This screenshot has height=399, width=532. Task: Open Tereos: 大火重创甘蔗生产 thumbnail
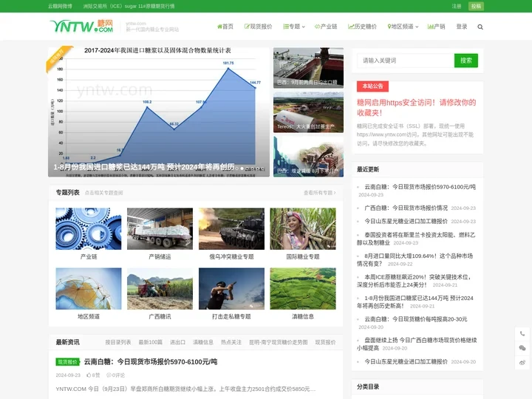308,112
